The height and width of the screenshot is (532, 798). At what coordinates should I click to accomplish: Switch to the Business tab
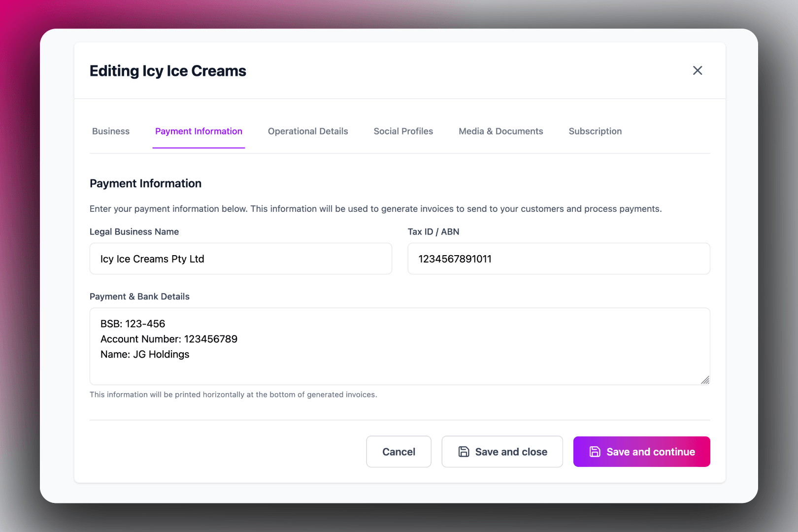(110, 131)
